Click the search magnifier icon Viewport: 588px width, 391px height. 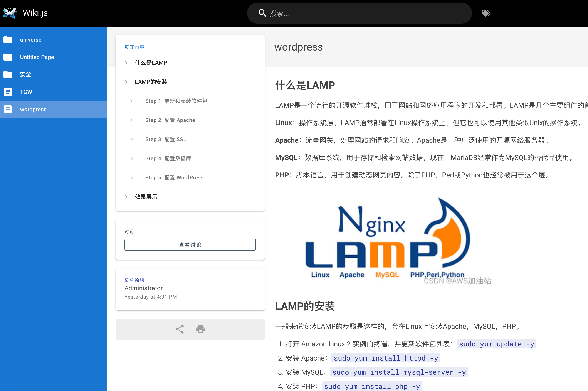click(x=262, y=13)
